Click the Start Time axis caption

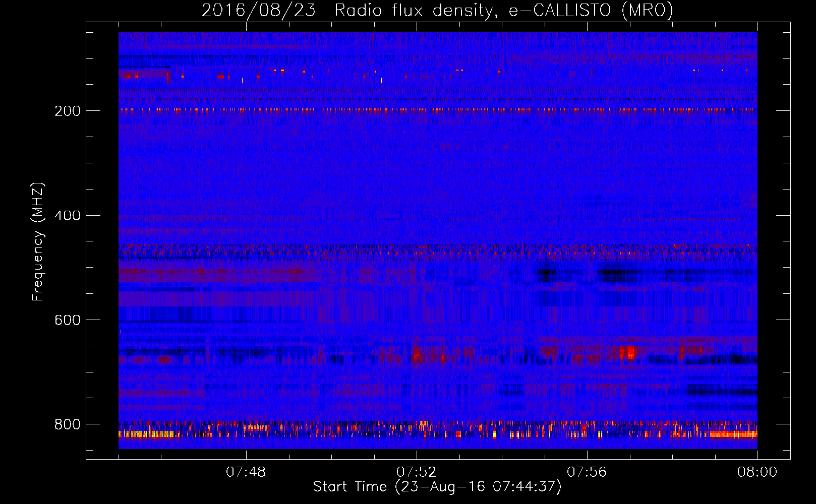[x=437, y=487]
